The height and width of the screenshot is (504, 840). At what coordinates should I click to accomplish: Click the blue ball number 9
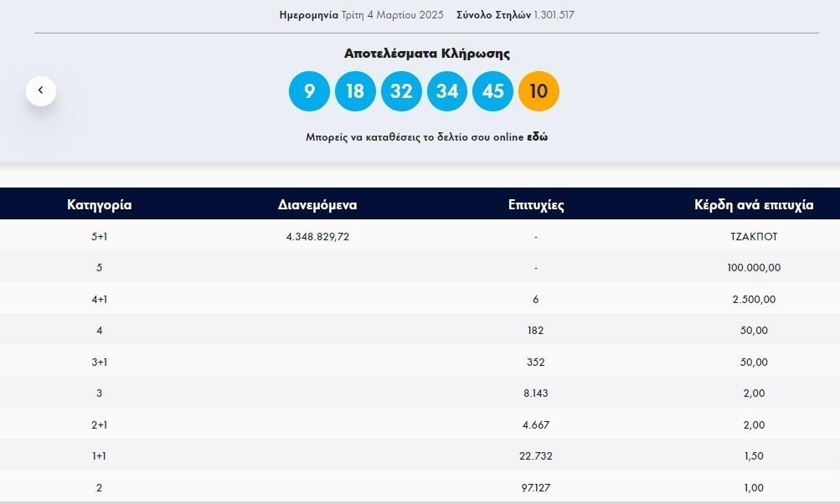(x=309, y=91)
